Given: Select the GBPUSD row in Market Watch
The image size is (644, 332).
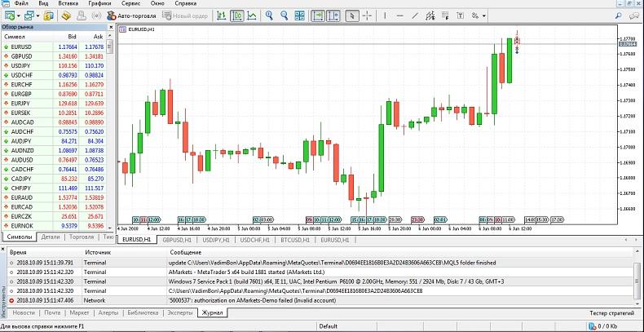Looking at the screenshot, I should 22,56.
